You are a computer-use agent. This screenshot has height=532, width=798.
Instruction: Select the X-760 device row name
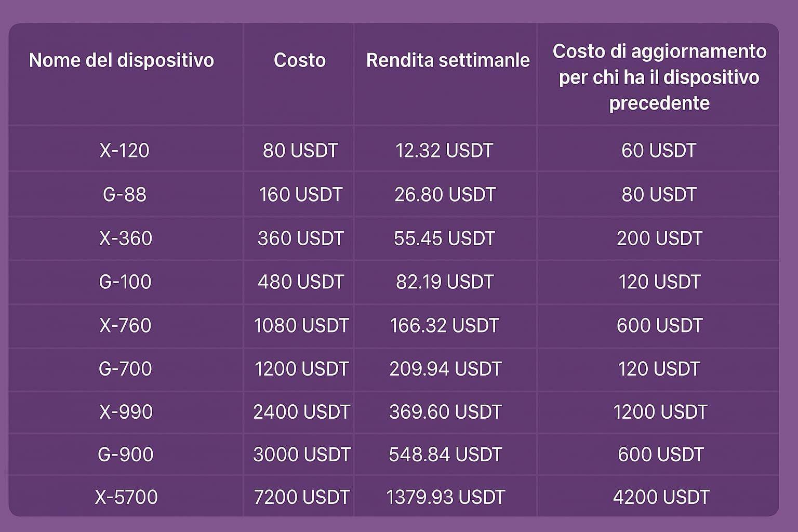125,325
